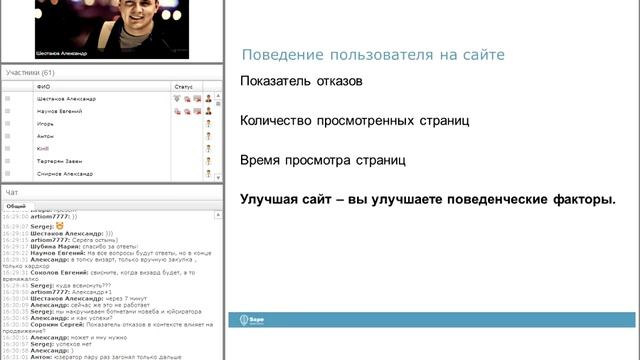640x360 pixels.
Task: Click the microphone status icon for Шестаков Александр
Action: coord(177,99)
